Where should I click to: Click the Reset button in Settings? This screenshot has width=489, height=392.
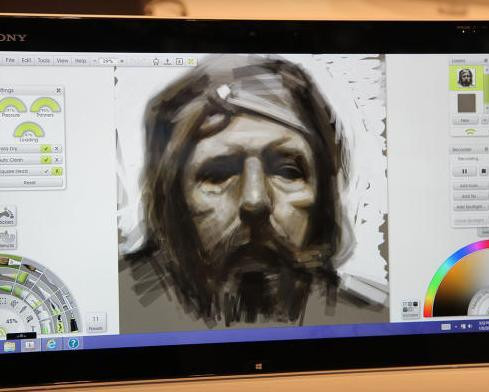(x=29, y=182)
